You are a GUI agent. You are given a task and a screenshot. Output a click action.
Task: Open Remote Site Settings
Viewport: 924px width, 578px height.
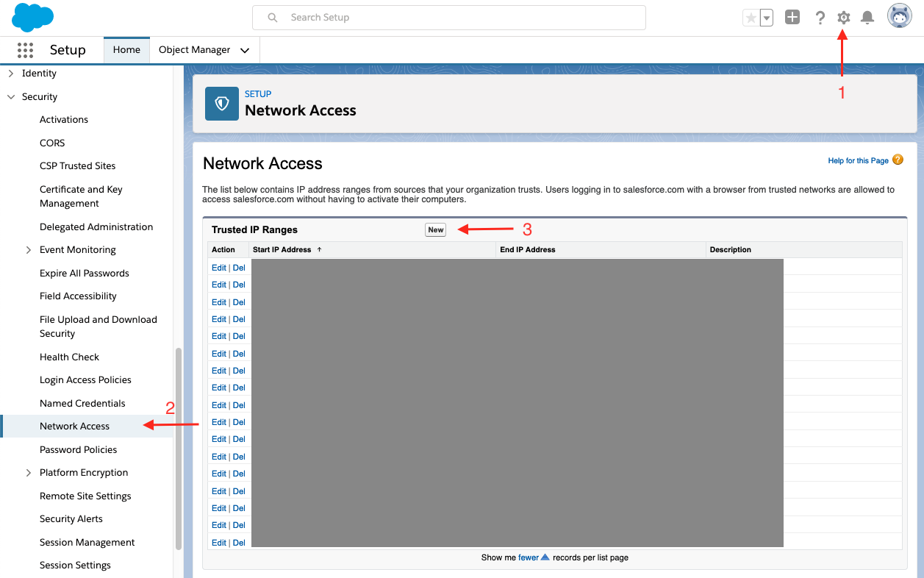85,496
